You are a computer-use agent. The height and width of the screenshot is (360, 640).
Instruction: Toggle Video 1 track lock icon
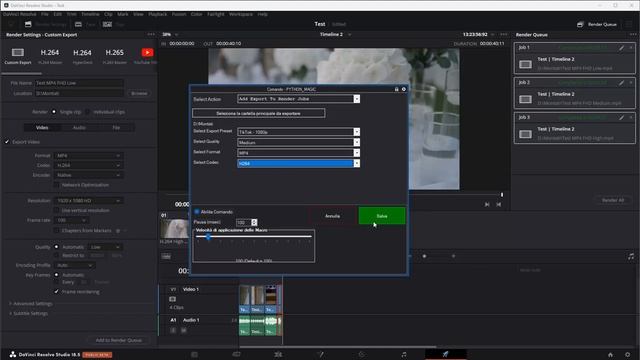point(173,299)
